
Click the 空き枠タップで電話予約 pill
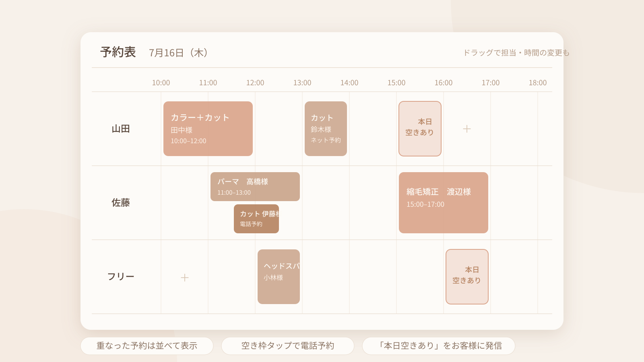tap(288, 346)
